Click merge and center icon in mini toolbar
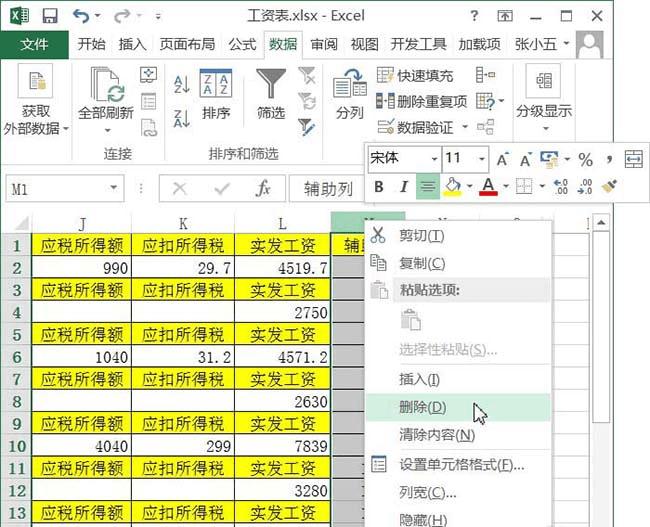650x527 pixels. 633,160
